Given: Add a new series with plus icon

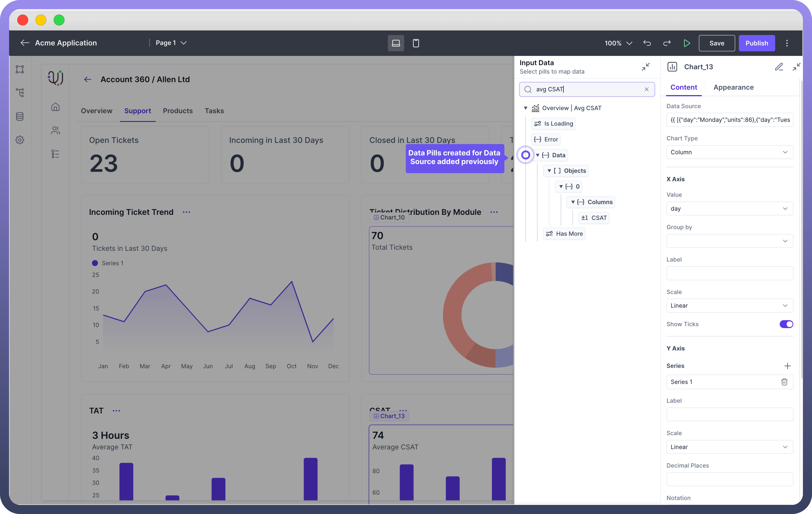Looking at the screenshot, I should tap(787, 366).
